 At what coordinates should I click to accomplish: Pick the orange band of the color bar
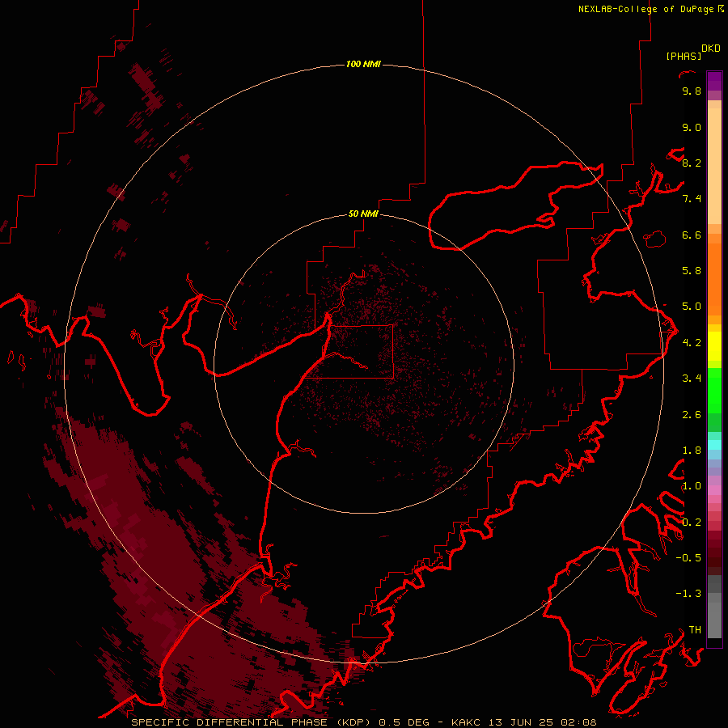(714, 279)
